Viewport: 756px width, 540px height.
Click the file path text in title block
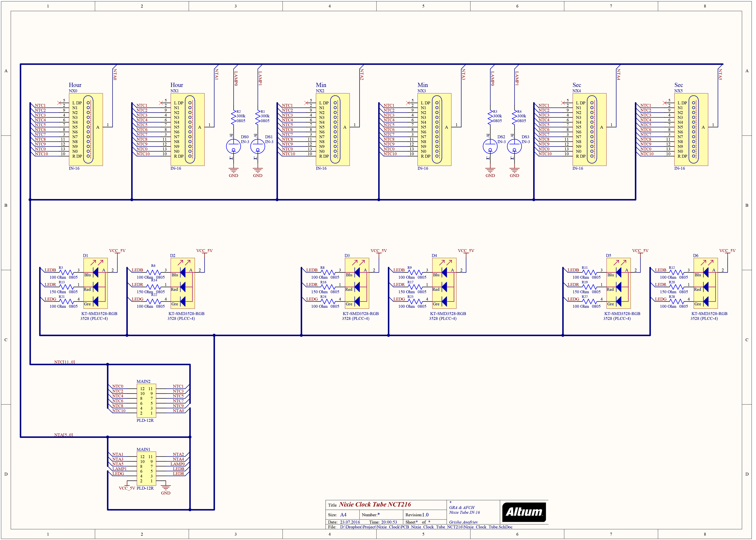tap(426, 527)
